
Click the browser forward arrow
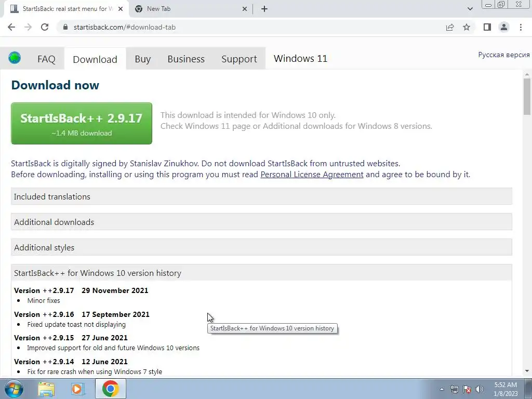(x=28, y=27)
